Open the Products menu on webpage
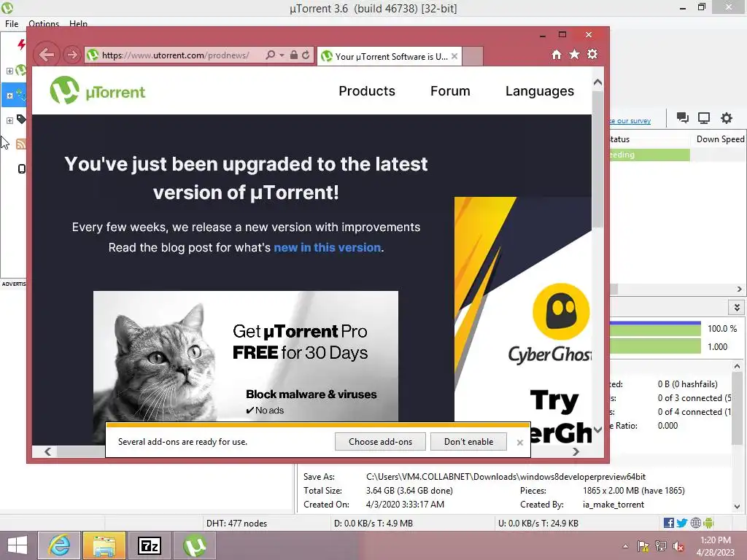This screenshot has height=560, width=747. click(367, 91)
